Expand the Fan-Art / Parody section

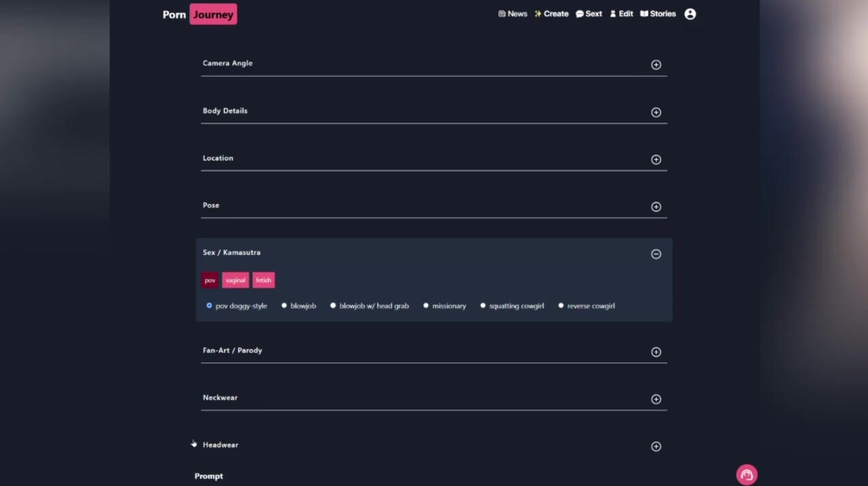pos(656,352)
